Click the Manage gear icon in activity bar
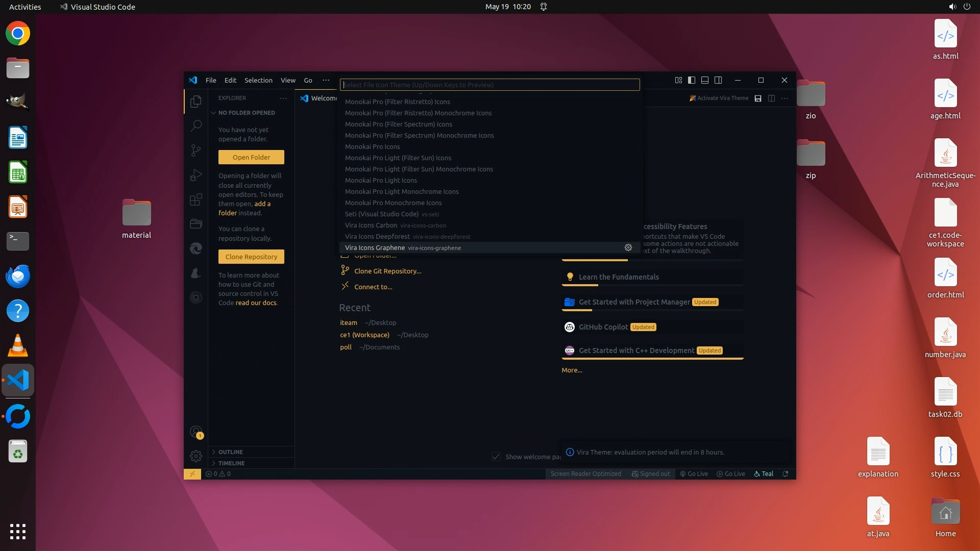This screenshot has height=551, width=980. (x=196, y=456)
